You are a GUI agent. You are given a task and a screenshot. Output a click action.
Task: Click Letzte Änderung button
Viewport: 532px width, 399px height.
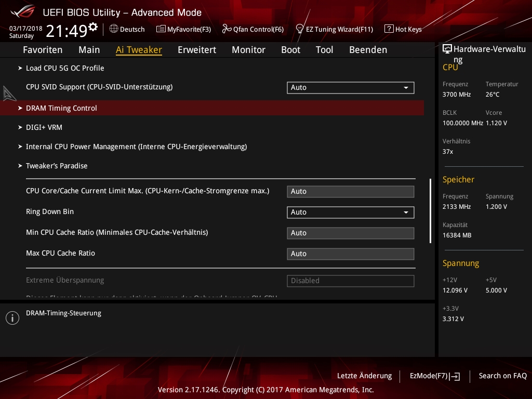click(x=364, y=376)
